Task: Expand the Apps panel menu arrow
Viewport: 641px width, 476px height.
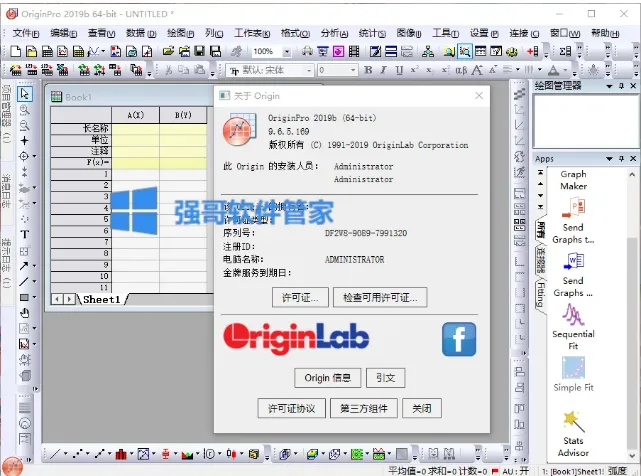Action: (x=609, y=159)
